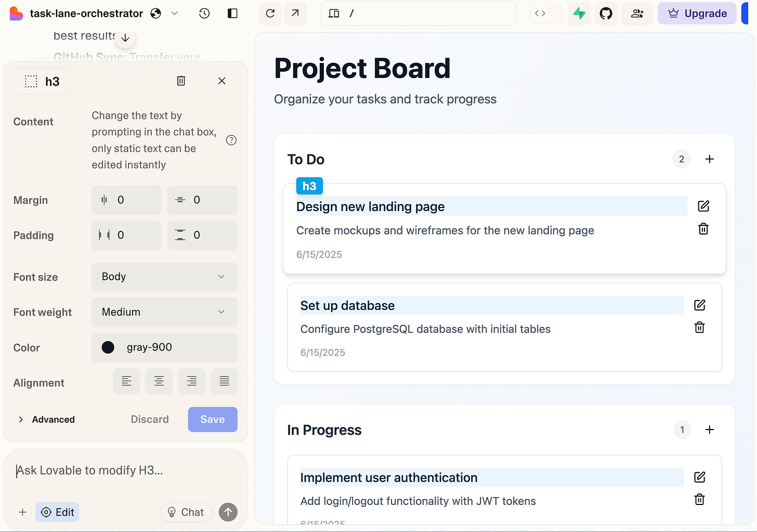Expand the Advanced section
This screenshot has width=757, height=532.
[x=46, y=420]
